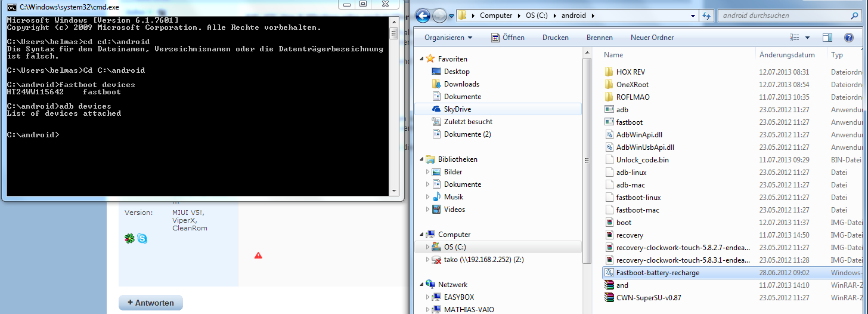Select the Fastboot-battery-recharge batch file icon

(x=609, y=272)
